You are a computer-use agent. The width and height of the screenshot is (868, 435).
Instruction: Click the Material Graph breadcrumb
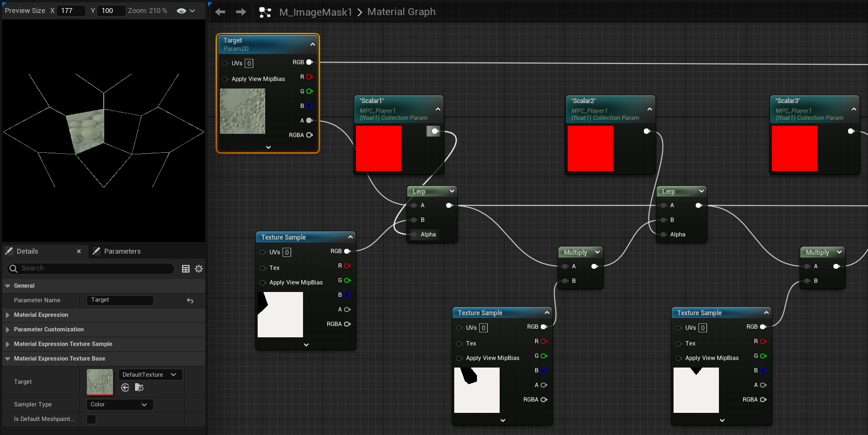401,12
